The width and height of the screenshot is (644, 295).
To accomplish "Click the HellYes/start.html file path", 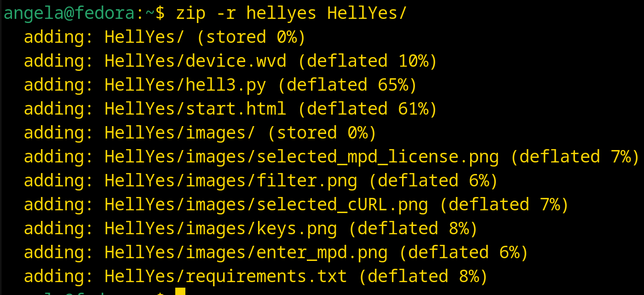I will pyautogui.click(x=195, y=109).
